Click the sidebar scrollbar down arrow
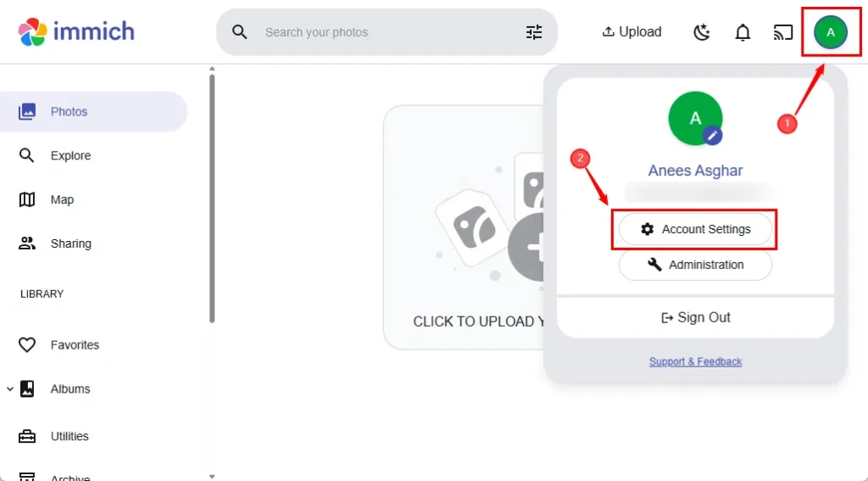Image resolution: width=868 pixels, height=481 pixels. (x=212, y=476)
